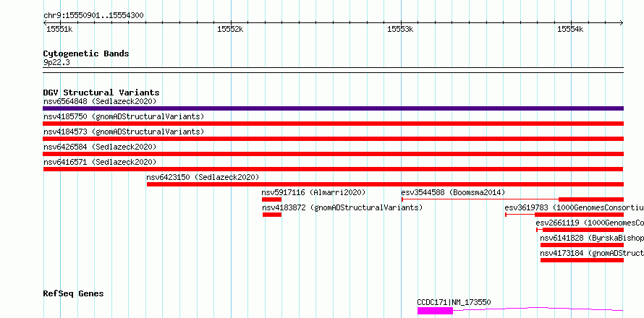Screen dimensions: 644x318
Task: Click the nsv6141828 (ByrskaBishop) label
Action: click(592, 238)
